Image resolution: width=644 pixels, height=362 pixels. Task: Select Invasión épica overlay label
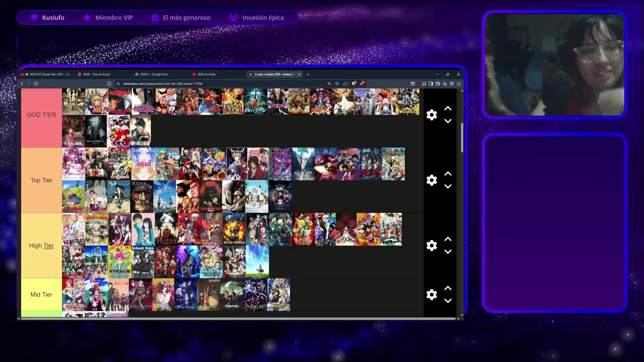point(263,18)
